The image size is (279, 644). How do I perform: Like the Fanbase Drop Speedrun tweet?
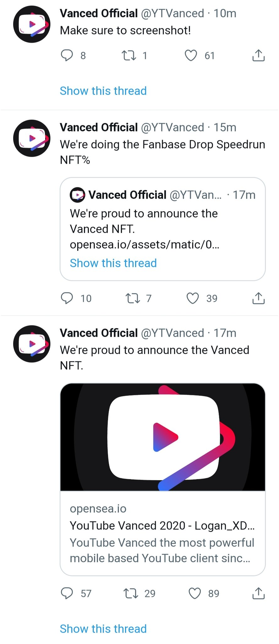pos(193,298)
